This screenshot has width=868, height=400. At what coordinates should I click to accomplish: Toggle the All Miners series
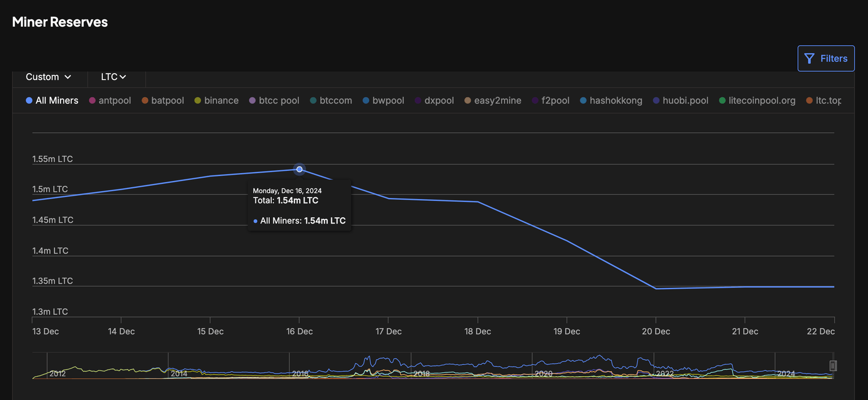(52, 101)
